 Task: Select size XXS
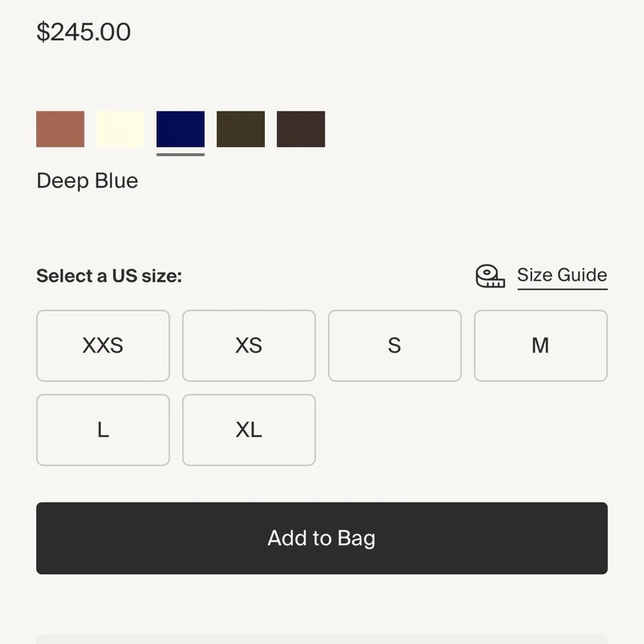[102, 345]
